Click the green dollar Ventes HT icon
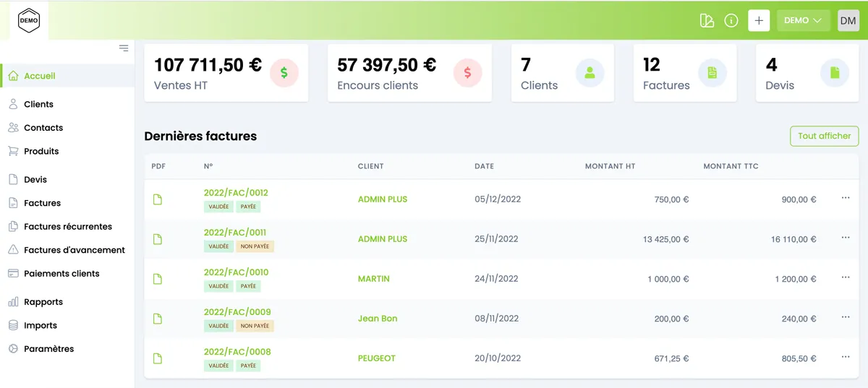868x388 pixels. [x=284, y=73]
